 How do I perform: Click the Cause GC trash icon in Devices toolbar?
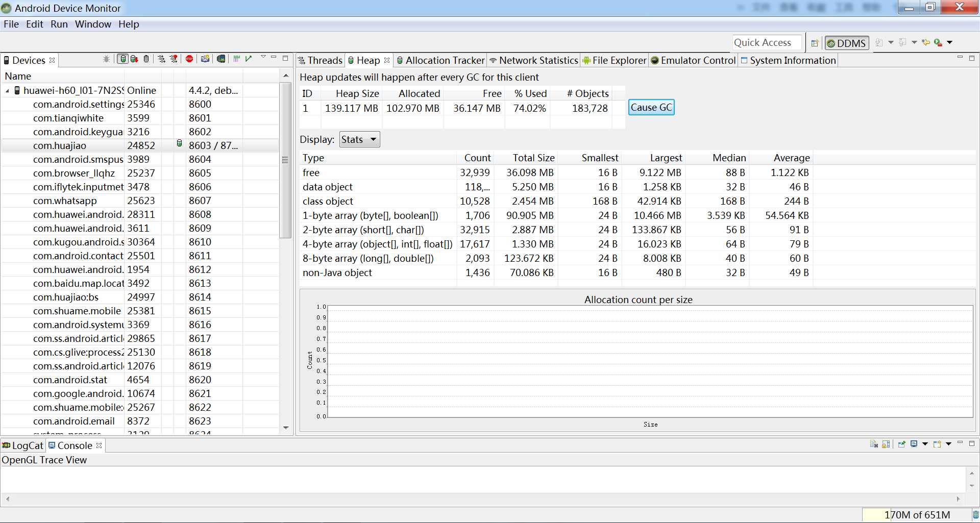(x=146, y=59)
